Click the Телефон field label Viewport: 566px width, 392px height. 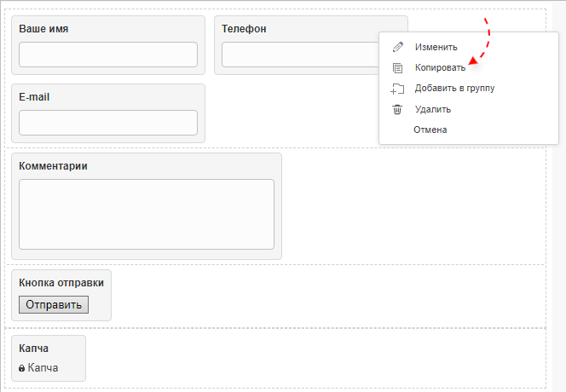tap(244, 29)
